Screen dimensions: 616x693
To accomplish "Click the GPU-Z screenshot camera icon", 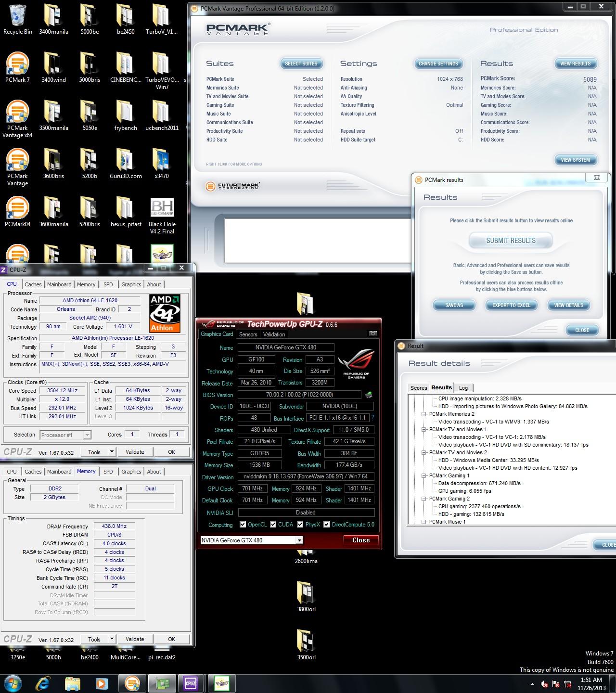I will pyautogui.click(x=372, y=334).
